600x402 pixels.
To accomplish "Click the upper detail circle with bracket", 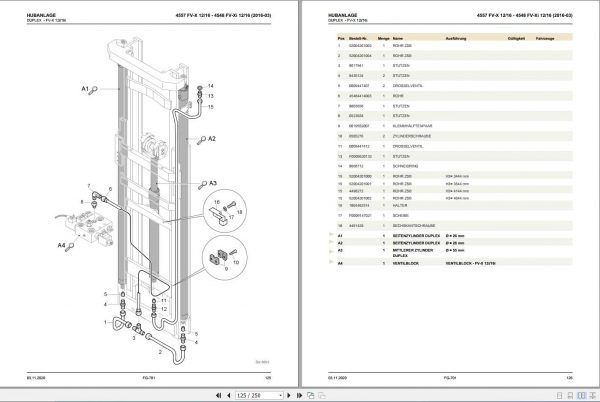I will tap(225, 211).
